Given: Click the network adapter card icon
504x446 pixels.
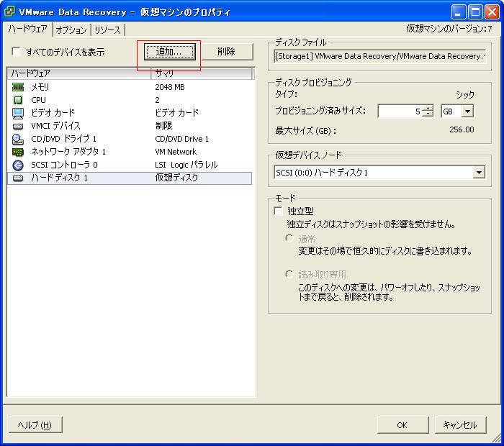Looking at the screenshot, I should point(18,152).
